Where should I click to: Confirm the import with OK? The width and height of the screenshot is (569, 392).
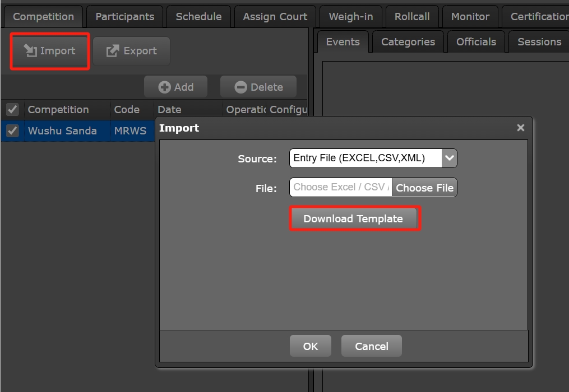point(310,346)
